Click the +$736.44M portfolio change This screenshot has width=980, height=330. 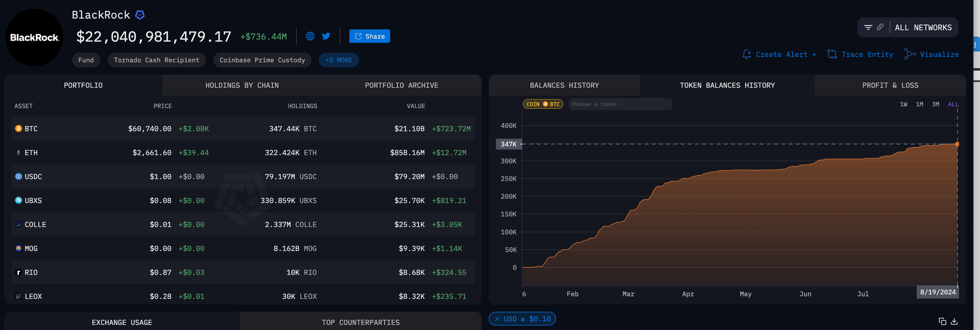263,37
